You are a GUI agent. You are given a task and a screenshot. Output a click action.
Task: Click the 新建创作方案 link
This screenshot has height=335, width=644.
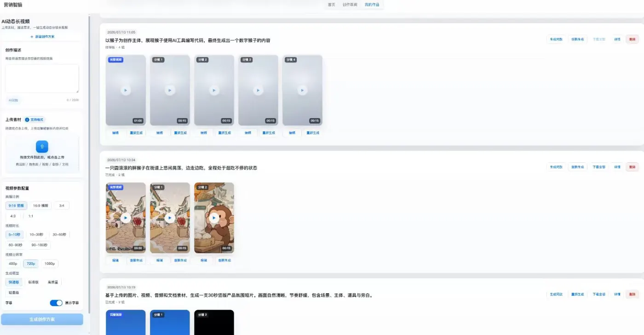(42, 37)
